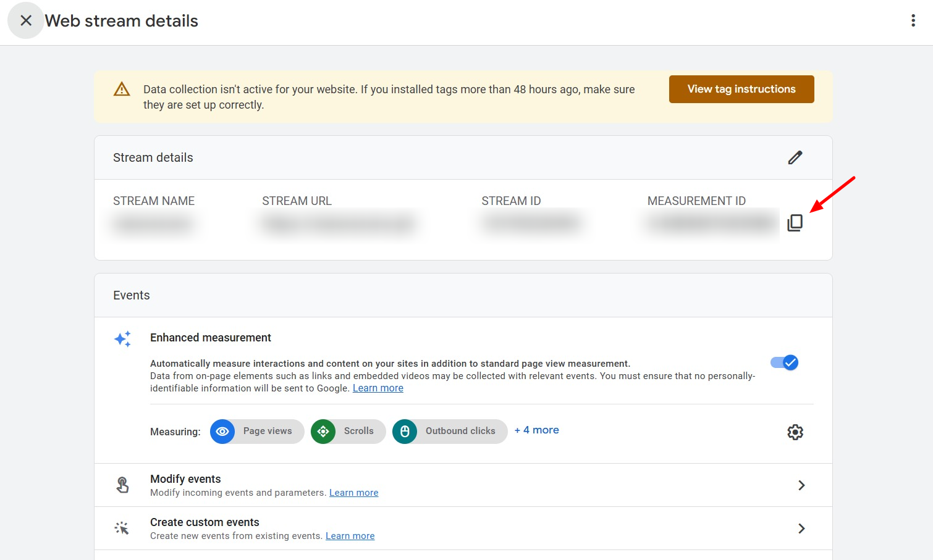Expand Create custom events settings
The image size is (933, 560).
pos(801,529)
